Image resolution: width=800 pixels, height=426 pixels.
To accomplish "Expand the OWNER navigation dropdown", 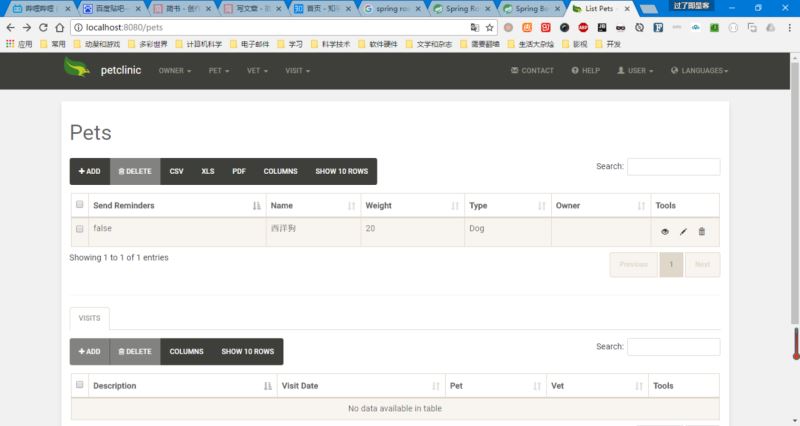I will 174,71.
